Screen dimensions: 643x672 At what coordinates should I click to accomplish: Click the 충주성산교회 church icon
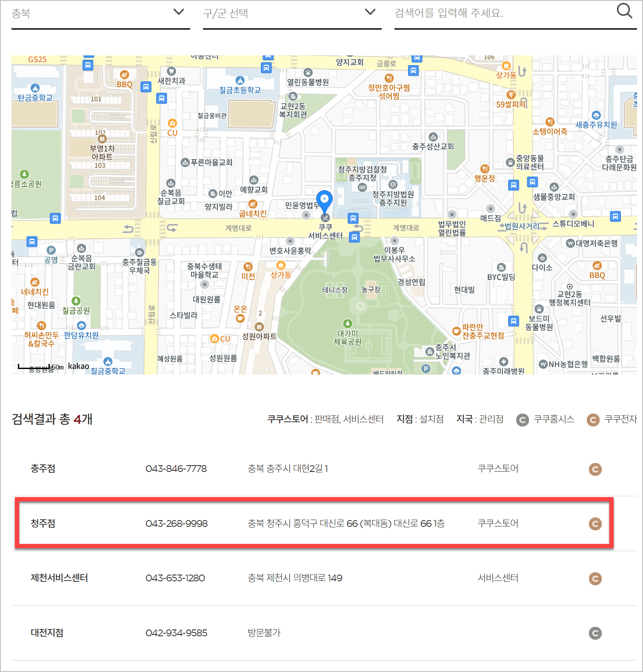[433, 137]
